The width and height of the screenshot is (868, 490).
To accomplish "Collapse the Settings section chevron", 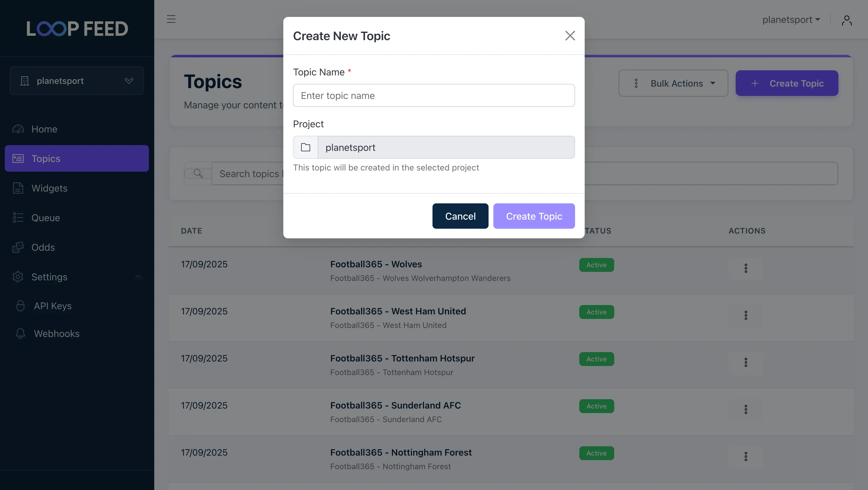I will click(x=137, y=277).
